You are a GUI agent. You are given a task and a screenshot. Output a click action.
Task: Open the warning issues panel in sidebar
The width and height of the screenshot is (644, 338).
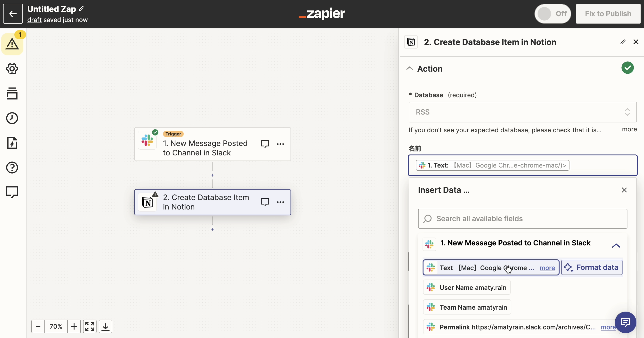12,44
